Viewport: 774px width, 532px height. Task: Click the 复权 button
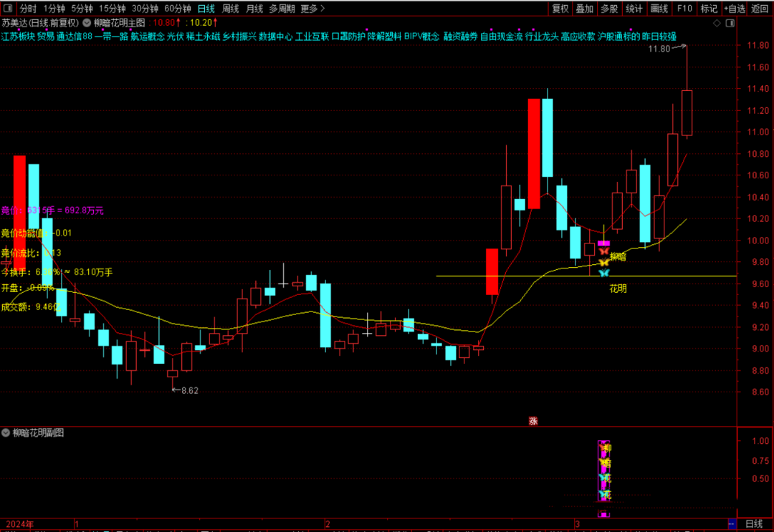click(560, 9)
